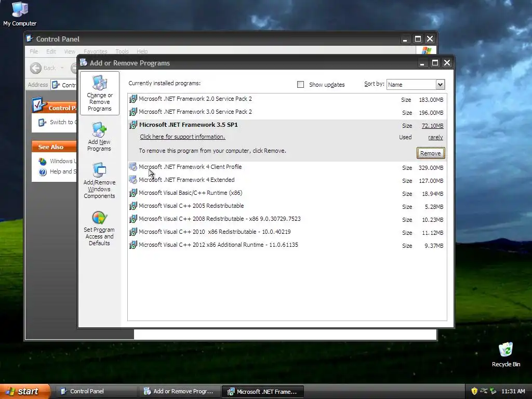Select Microsoft Visual C++ 2005 Redistributable row

point(287,206)
